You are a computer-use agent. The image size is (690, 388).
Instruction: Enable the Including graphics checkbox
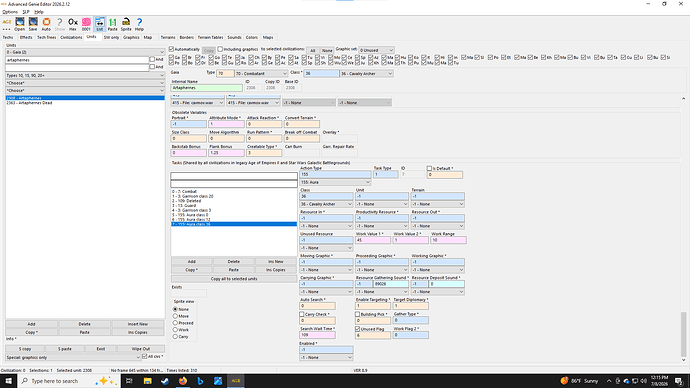(220, 49)
